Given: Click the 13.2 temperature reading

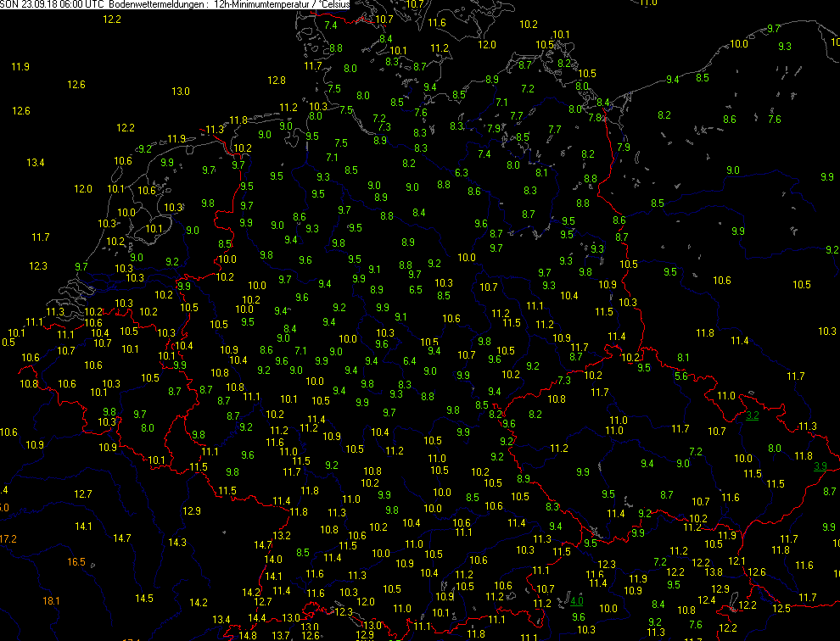Looking at the screenshot, I should pos(282,535).
